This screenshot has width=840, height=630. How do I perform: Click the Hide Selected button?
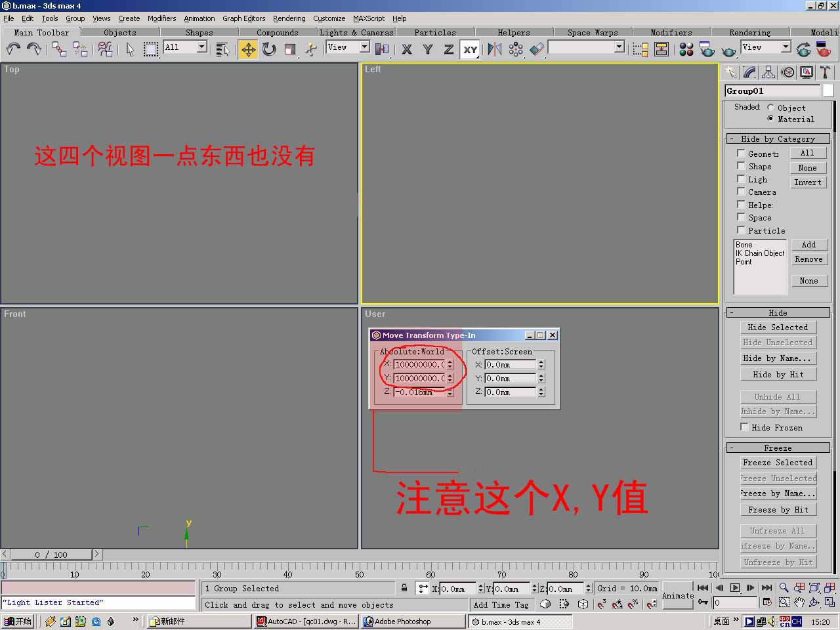tap(778, 327)
